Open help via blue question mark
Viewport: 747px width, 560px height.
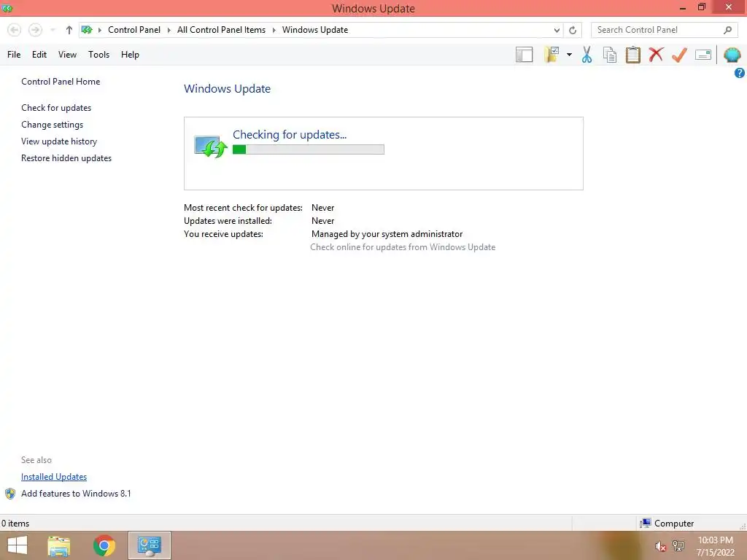point(740,73)
